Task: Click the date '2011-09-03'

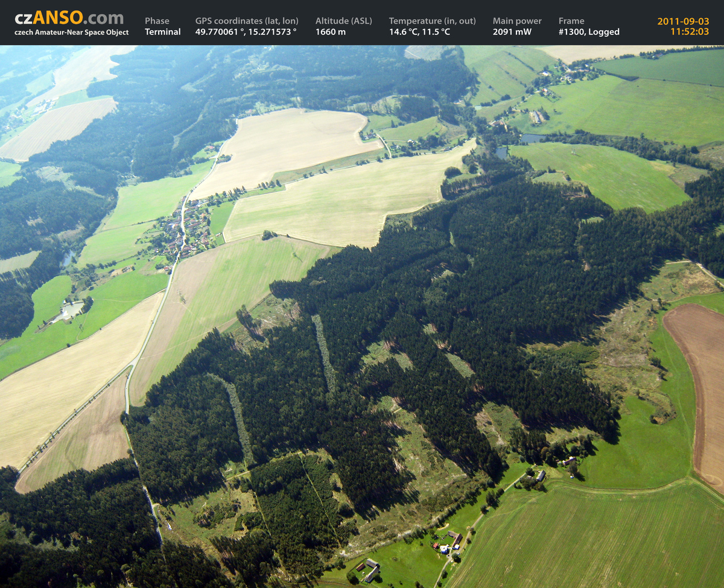Action: point(684,21)
